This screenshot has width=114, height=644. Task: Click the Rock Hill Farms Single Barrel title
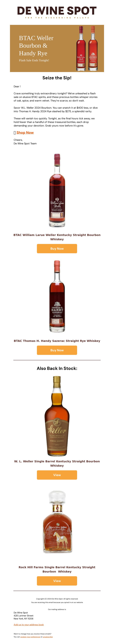point(57,569)
